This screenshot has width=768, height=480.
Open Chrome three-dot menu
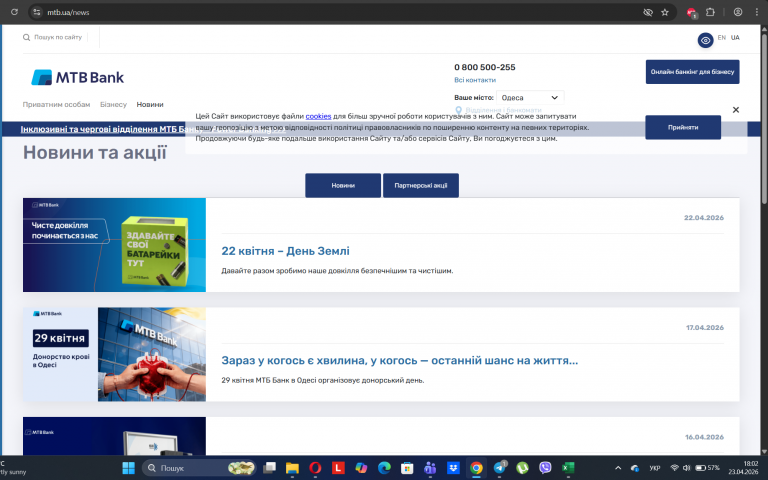[x=756, y=12]
